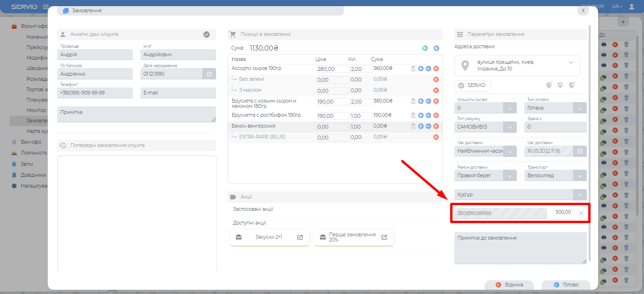
Task: Increase quantity of Брускетта с ростбифом
Action: coord(420,115)
